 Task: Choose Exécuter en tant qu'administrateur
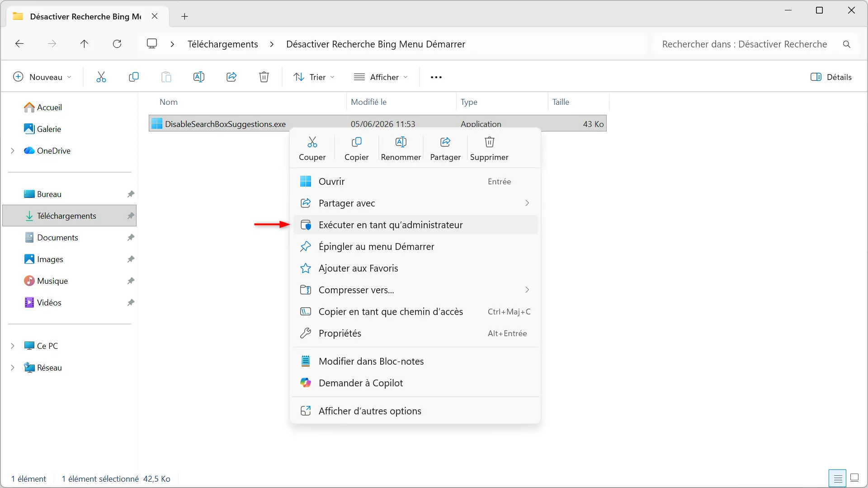coord(415,225)
